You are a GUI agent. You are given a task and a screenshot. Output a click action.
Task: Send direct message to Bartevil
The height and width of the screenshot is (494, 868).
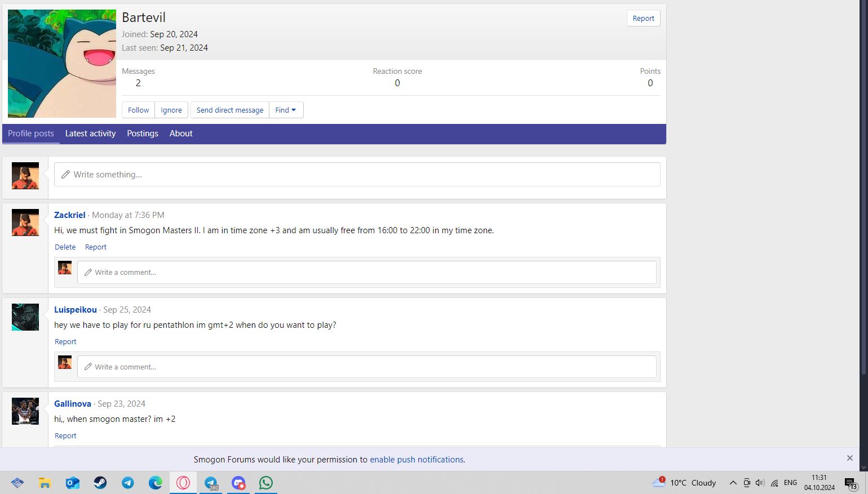[x=230, y=110]
